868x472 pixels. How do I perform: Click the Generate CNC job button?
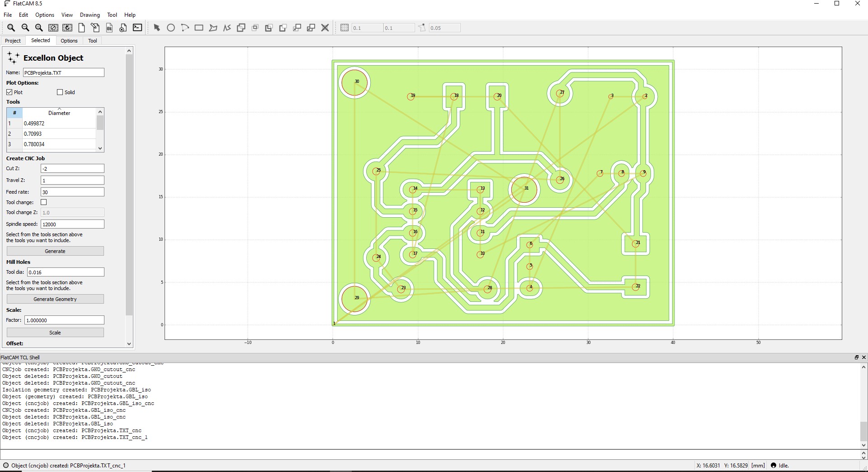point(55,251)
